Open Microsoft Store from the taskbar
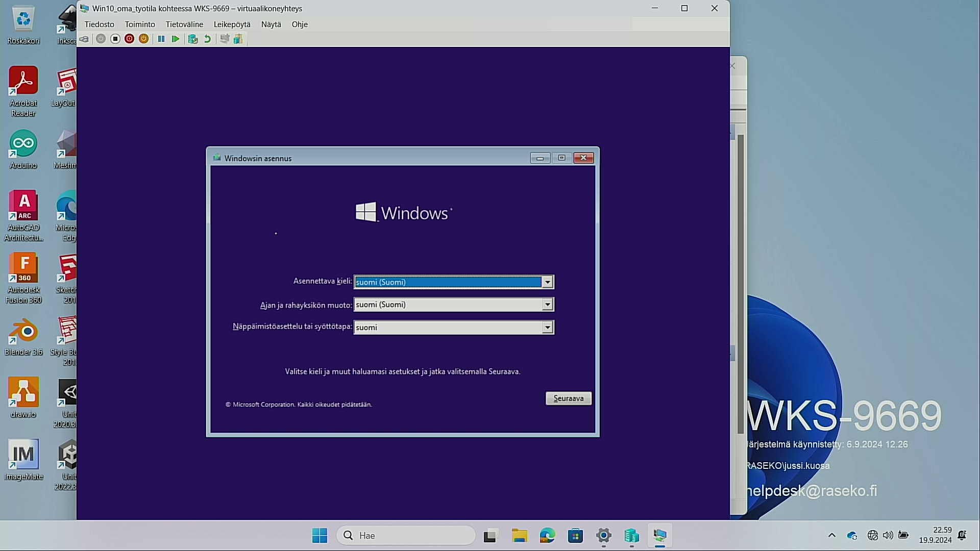980x551 pixels. (x=576, y=536)
